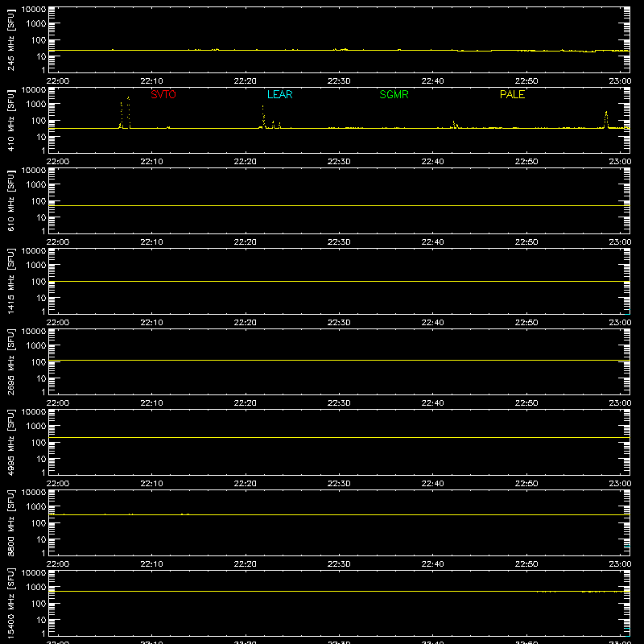Image resolution: width=644 pixels, height=644 pixels.
Task: Click the 22:10 label under the 410 MHz plot
Action: (151, 162)
